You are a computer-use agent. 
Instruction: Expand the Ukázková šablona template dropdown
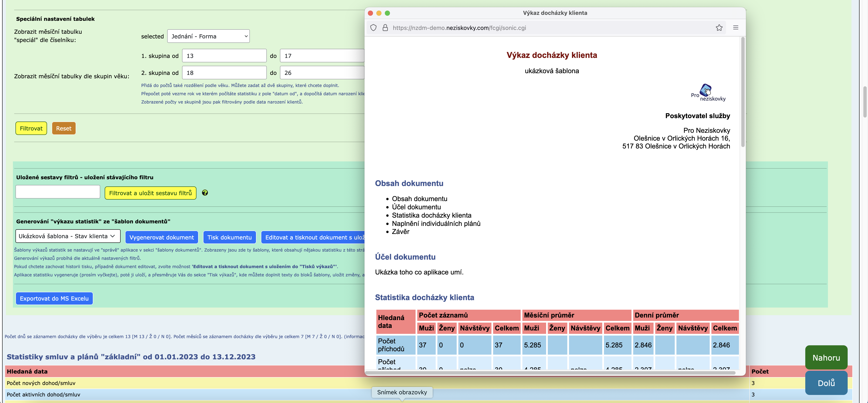pyautogui.click(x=68, y=236)
